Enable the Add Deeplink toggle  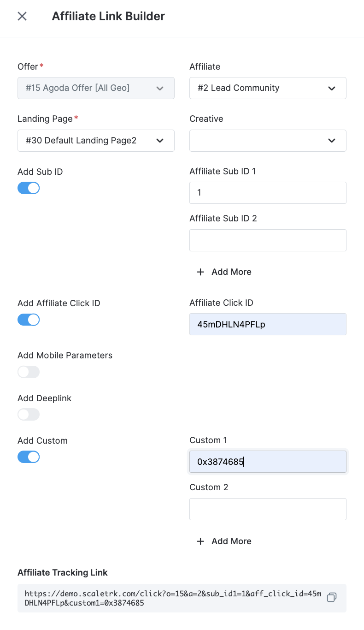pyautogui.click(x=29, y=415)
